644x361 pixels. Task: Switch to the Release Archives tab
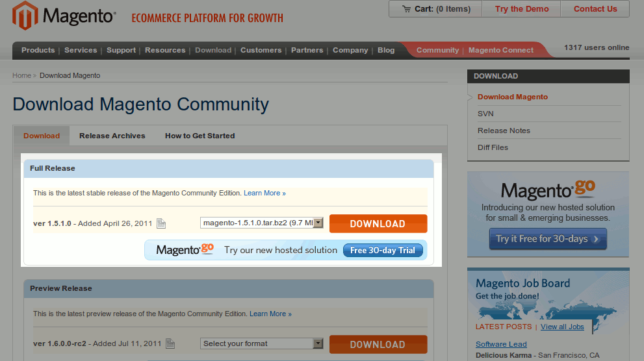[112, 136]
